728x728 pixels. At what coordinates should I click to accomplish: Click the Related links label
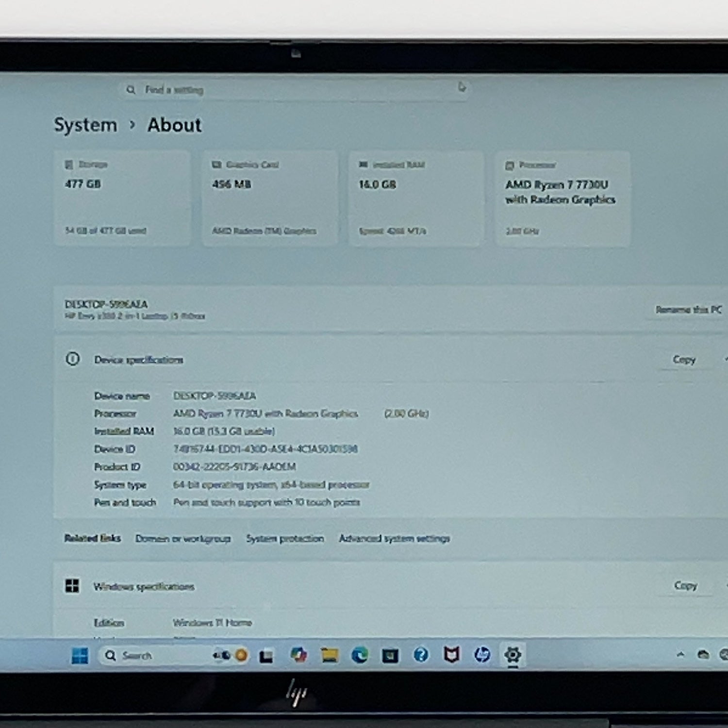coord(93,538)
